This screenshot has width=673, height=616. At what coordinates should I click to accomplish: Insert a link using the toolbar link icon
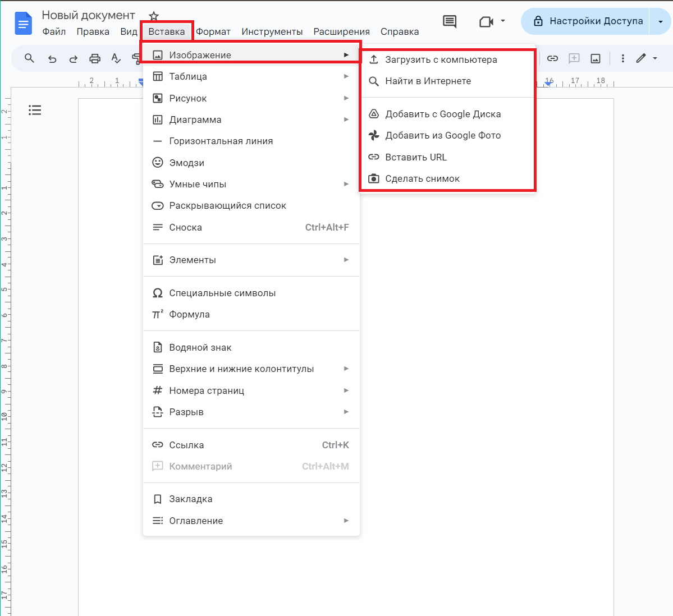click(x=552, y=58)
